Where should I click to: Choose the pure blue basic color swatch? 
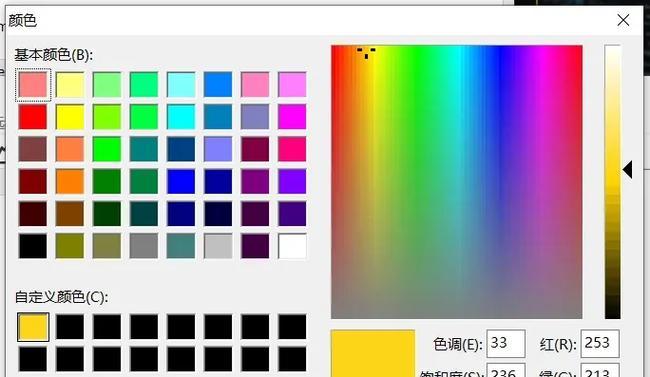[181, 181]
